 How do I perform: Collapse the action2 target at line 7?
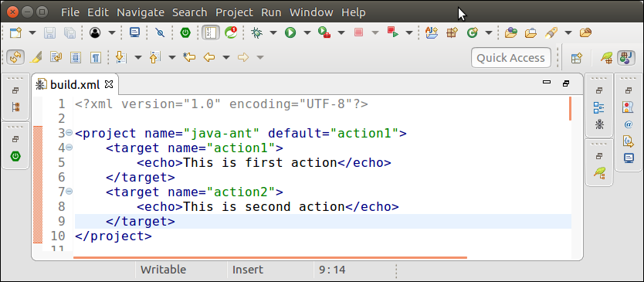(x=69, y=191)
